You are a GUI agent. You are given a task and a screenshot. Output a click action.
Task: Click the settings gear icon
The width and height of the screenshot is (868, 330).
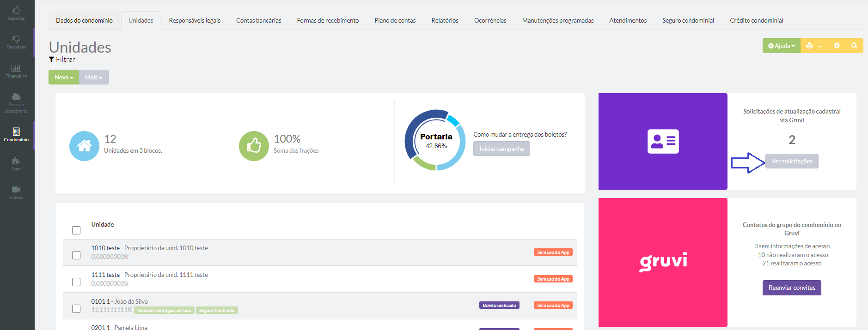(837, 46)
